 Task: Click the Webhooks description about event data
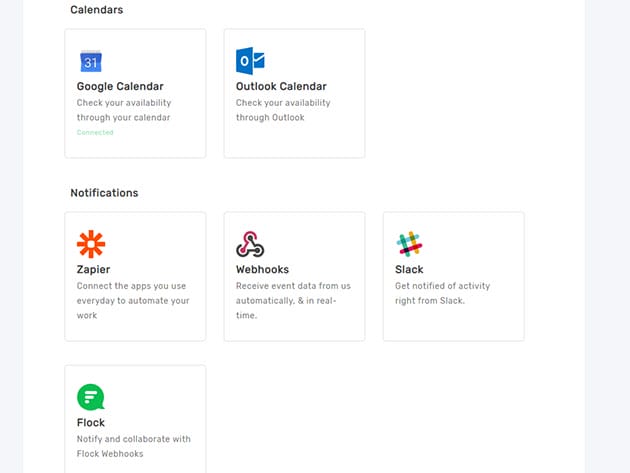pos(293,300)
